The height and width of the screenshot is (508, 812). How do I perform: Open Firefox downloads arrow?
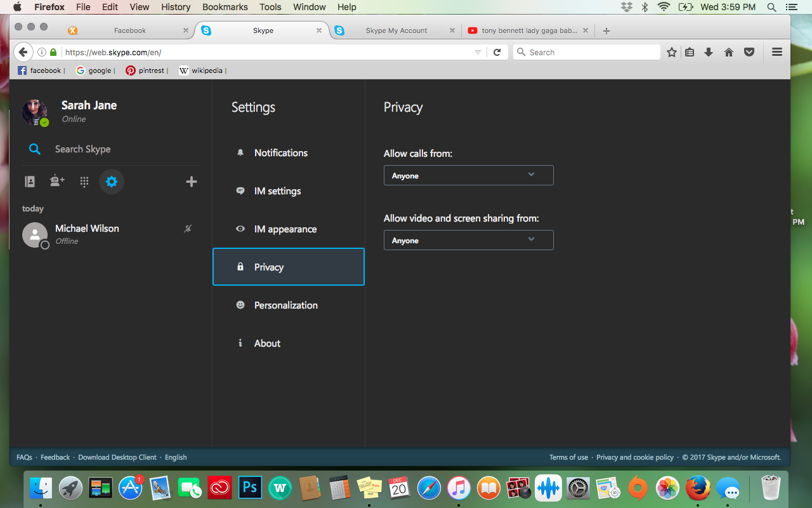pyautogui.click(x=709, y=52)
